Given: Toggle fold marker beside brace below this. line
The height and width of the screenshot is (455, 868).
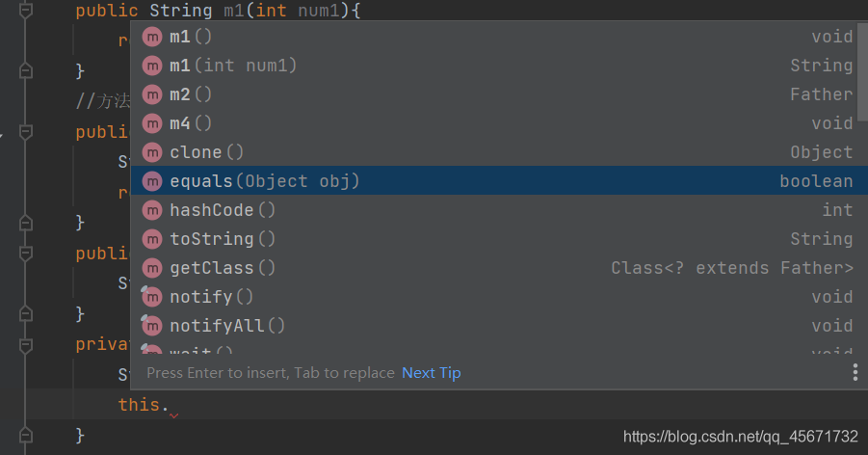Looking at the screenshot, I should [26, 436].
